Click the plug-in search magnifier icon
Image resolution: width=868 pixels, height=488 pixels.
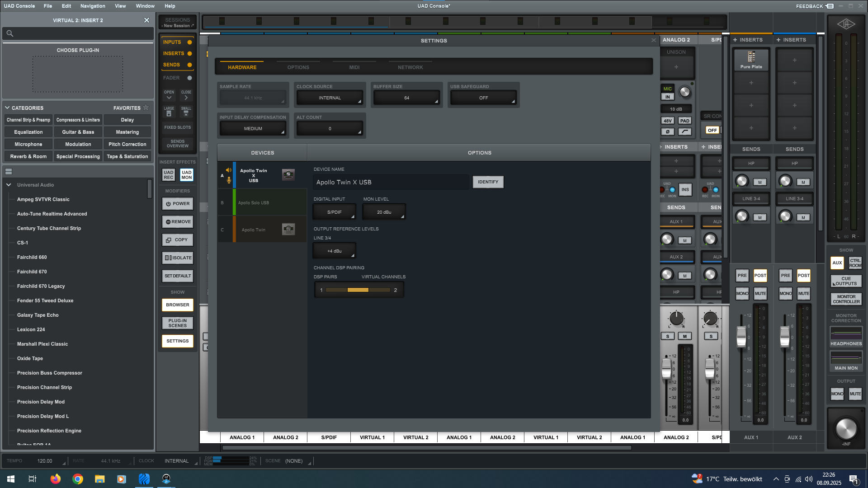coord(10,33)
